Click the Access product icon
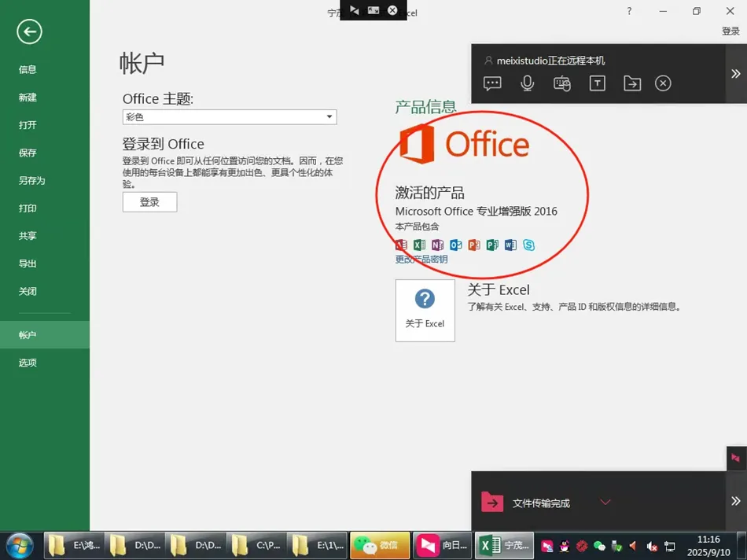Image resolution: width=747 pixels, height=560 pixels. point(401,245)
